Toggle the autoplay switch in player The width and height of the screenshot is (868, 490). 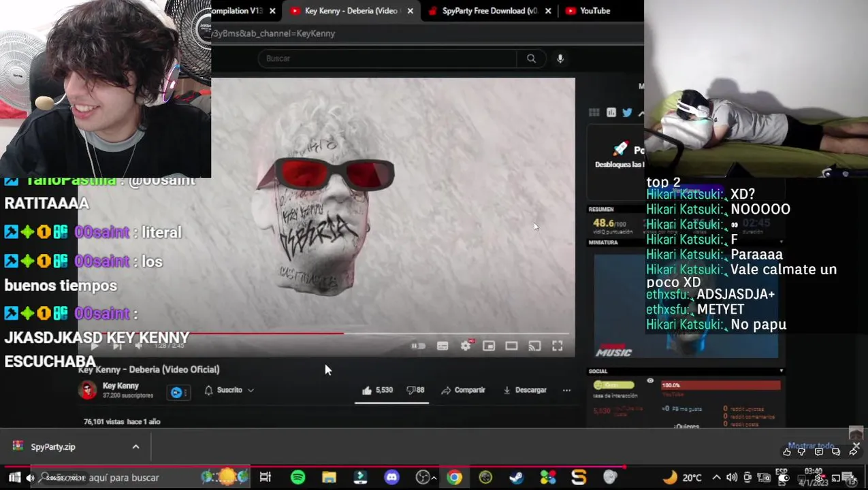tap(418, 346)
